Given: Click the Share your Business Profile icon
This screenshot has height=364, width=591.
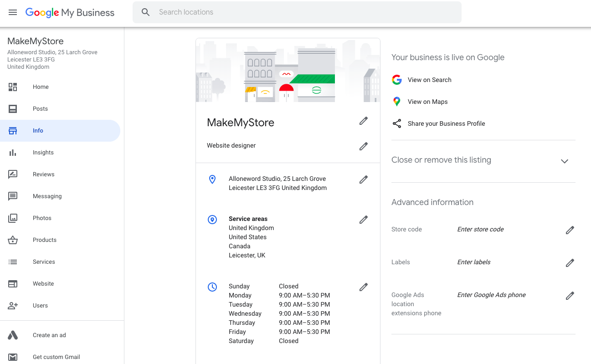Looking at the screenshot, I should (x=397, y=123).
